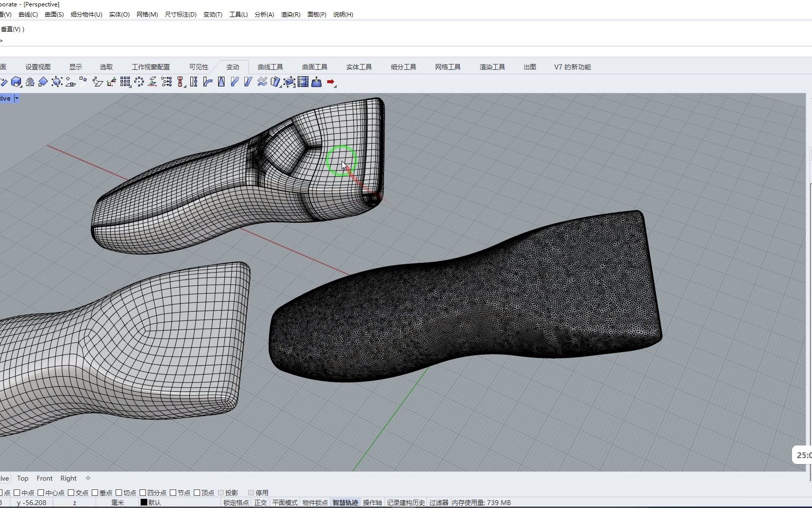Select the Taper tool icon
Image resolution: width=812 pixels, height=508 pixels.
[221, 82]
